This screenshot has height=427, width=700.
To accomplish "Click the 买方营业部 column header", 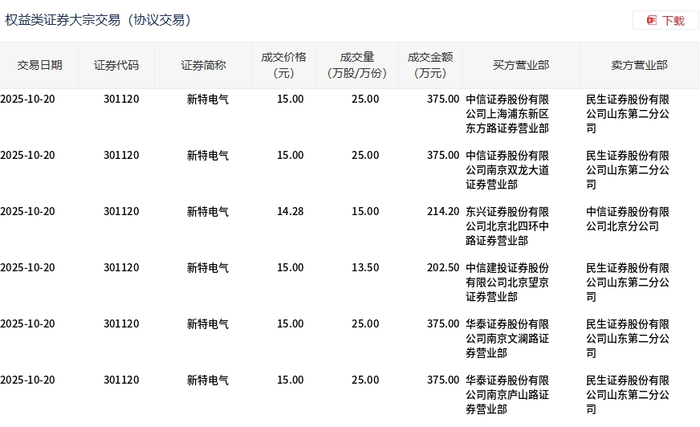I will 521,65.
